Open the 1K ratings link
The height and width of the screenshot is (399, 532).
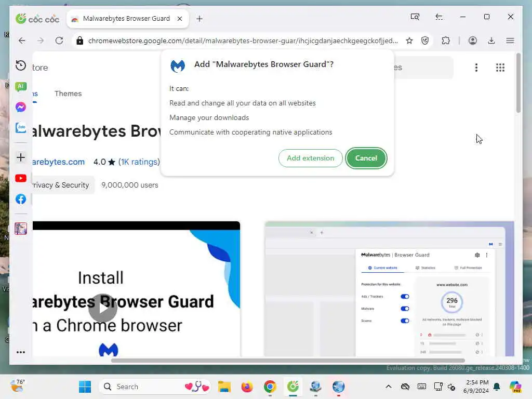[139, 162]
